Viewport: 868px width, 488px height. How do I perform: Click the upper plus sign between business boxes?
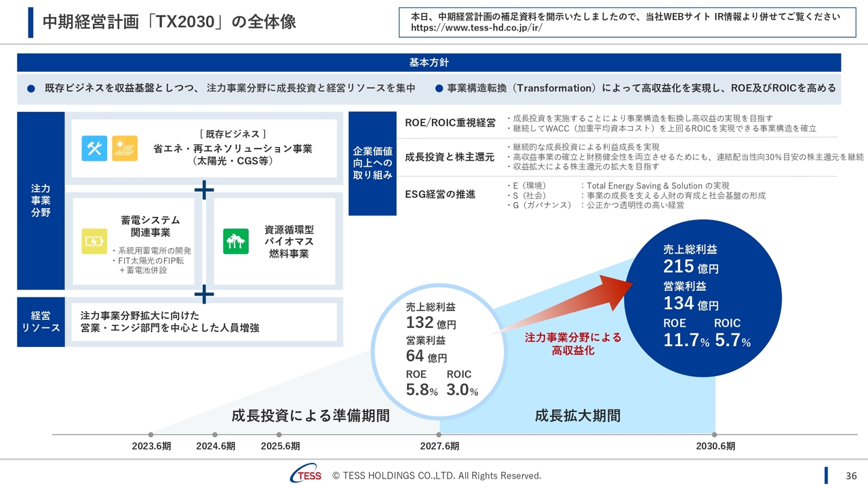tap(204, 190)
